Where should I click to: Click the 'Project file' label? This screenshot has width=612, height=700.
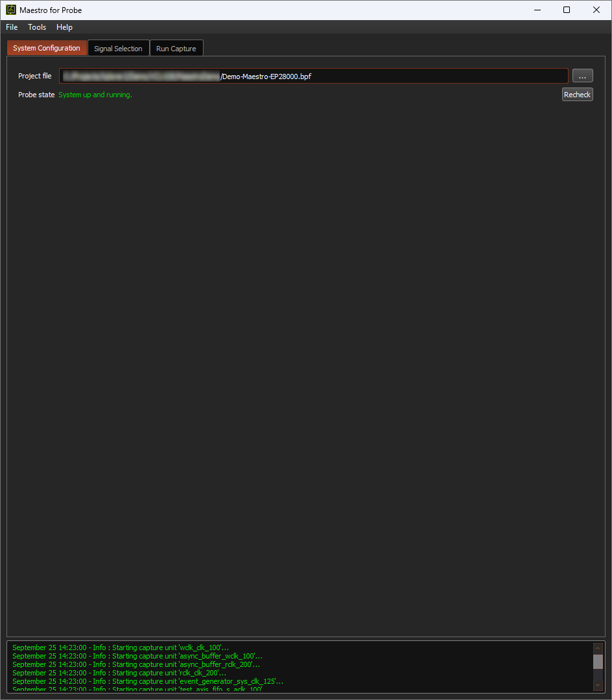pyautogui.click(x=35, y=76)
